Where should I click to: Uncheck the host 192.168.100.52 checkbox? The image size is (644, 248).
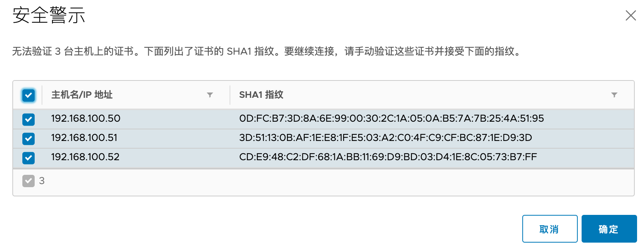point(29,158)
